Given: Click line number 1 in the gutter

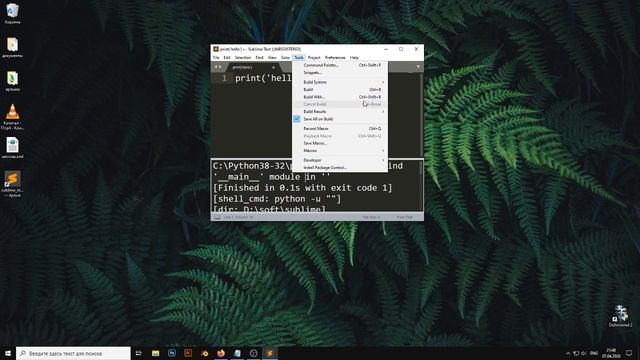Looking at the screenshot, I should coord(224,78).
